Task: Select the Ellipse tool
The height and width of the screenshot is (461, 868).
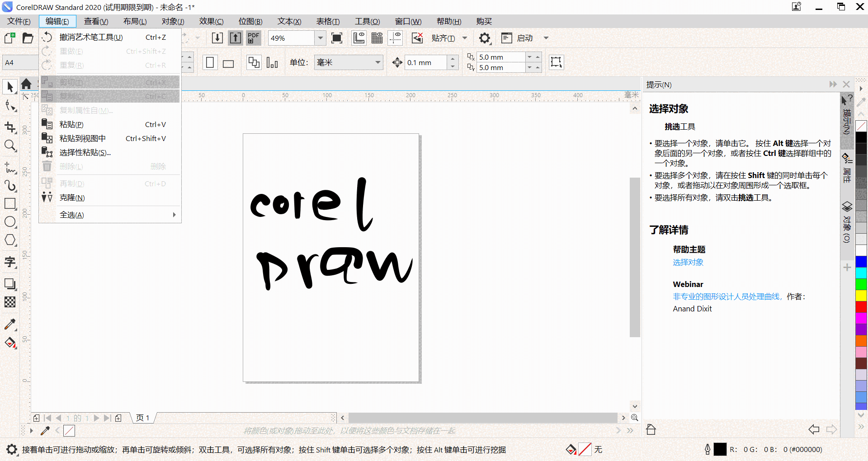Action: 10,222
